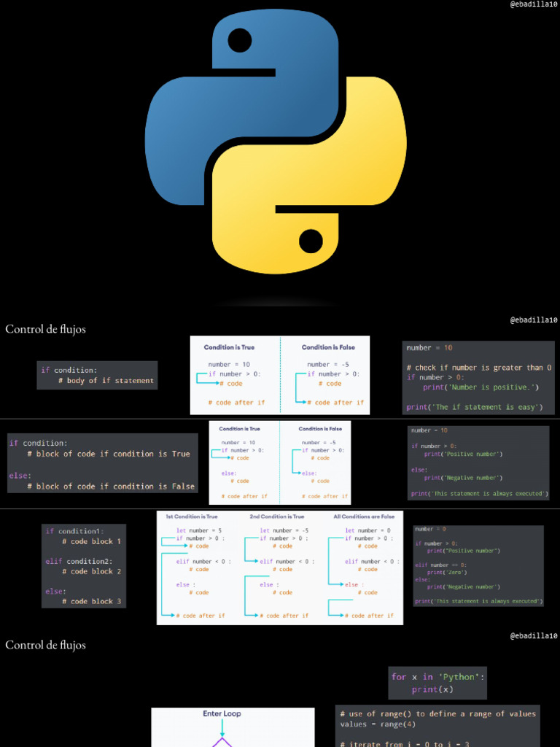Select the '# code block 3' comment
Image resolution: width=560 pixels, height=747 pixels.
click(x=91, y=601)
